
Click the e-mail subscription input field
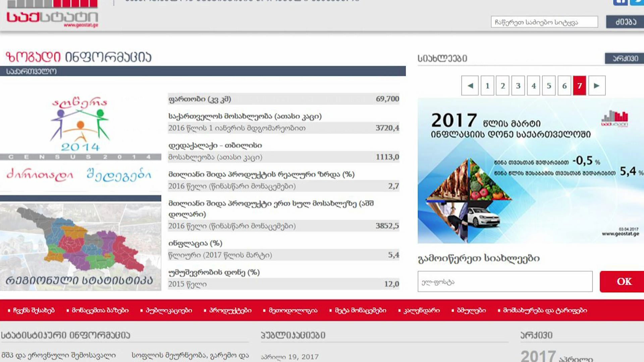pos(505,282)
